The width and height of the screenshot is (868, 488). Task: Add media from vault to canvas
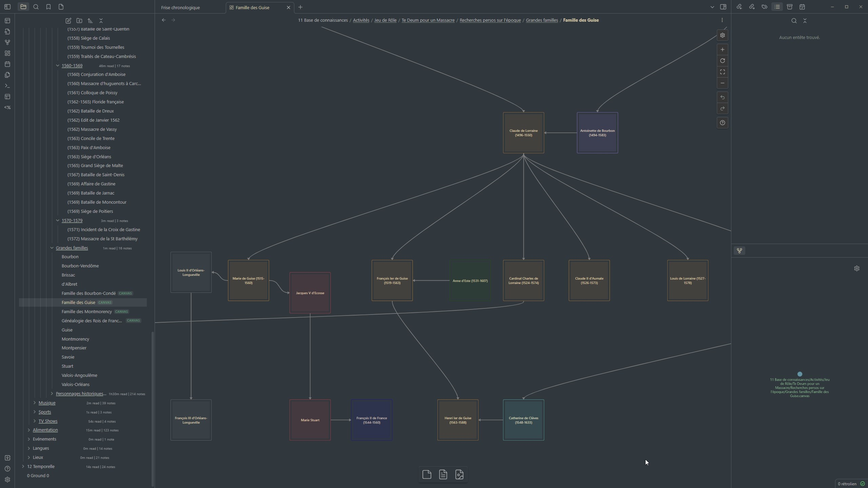(459, 474)
